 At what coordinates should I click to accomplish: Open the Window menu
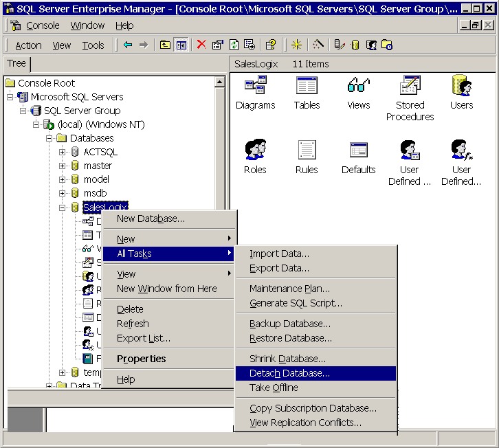pyautogui.click(x=87, y=25)
